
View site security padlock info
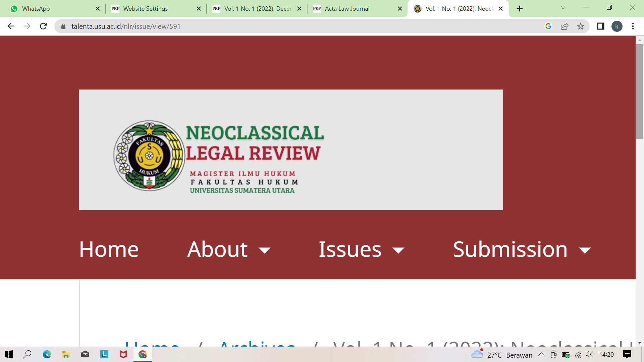click(x=63, y=26)
